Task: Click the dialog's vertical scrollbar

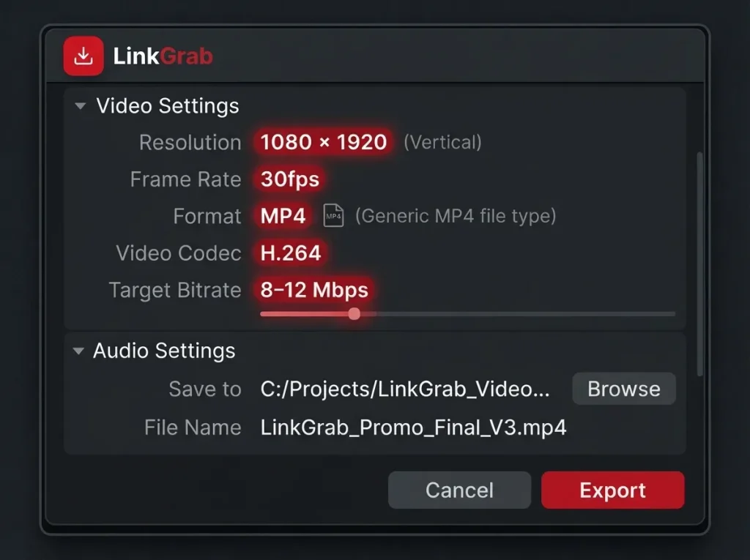Action: [x=699, y=264]
